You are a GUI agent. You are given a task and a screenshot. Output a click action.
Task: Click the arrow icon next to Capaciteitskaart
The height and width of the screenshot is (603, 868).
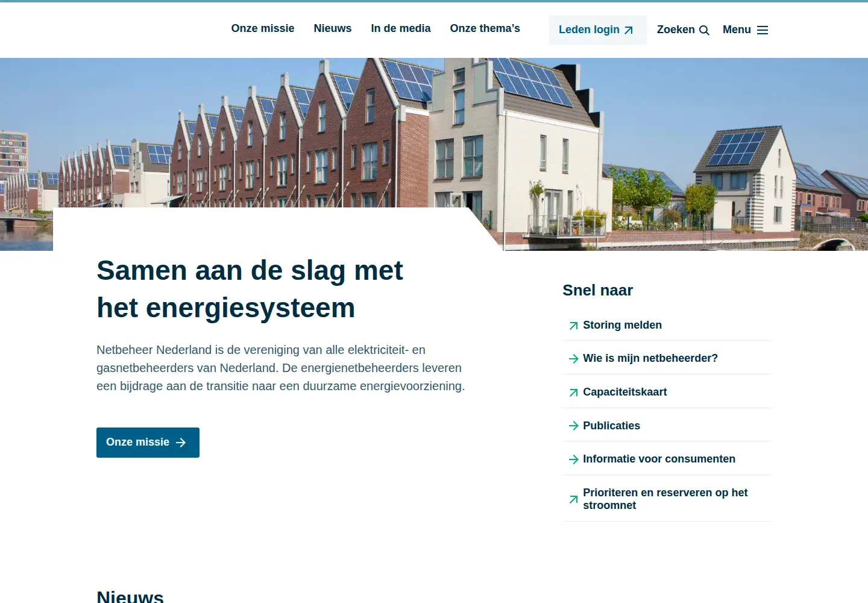coord(573,393)
